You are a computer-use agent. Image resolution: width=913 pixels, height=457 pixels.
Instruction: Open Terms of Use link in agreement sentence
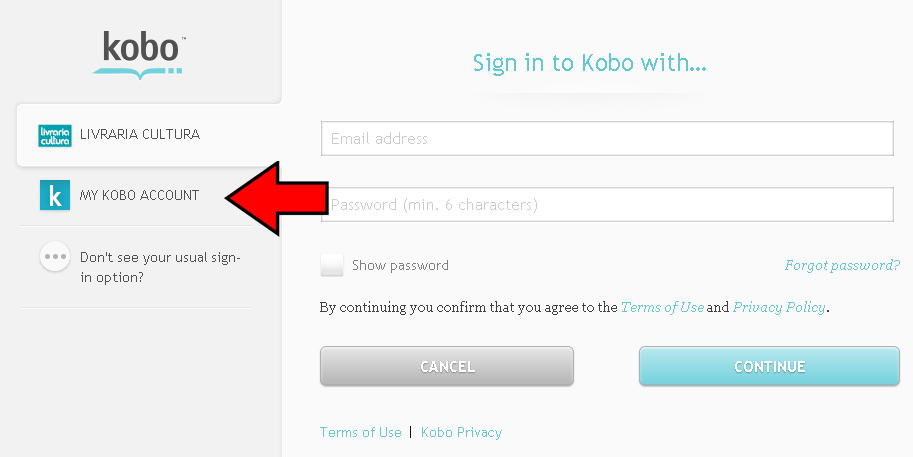[x=662, y=308]
